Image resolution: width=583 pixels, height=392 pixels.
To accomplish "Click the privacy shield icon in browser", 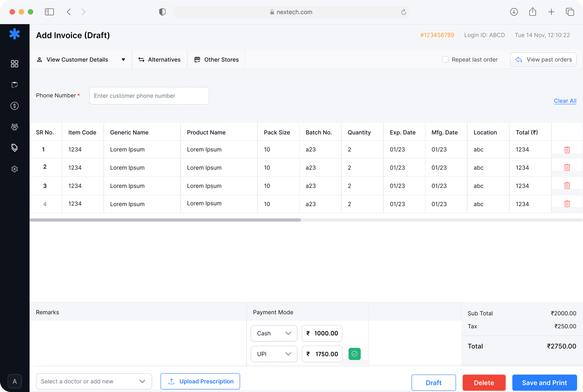I will 162,12.
